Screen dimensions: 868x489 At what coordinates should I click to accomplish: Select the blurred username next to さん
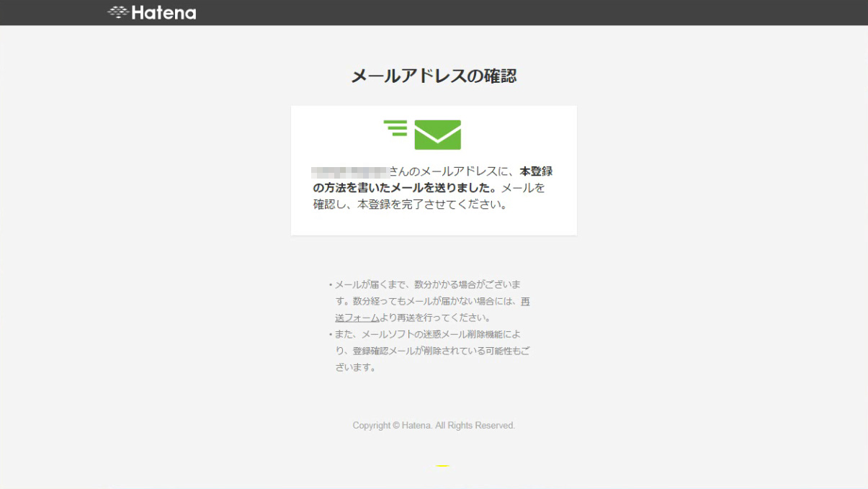(351, 171)
